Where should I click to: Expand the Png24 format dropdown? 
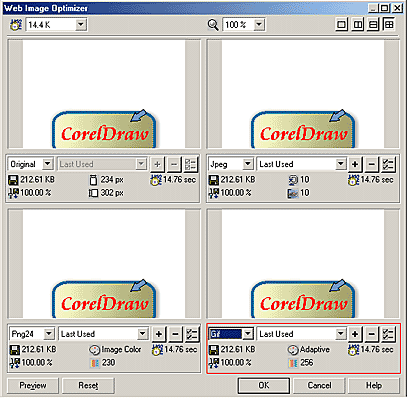pos(49,334)
